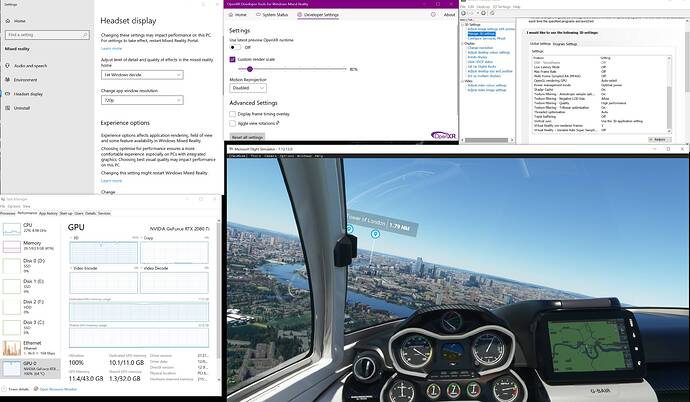The height and width of the screenshot is (402, 690).
Task: Open Change resolution link in NVIDIA tree
Action: [x=480, y=48]
